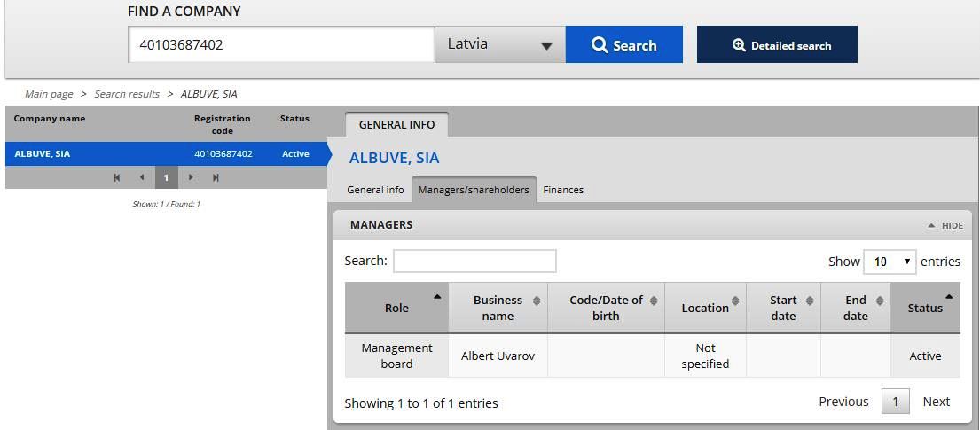Image resolution: width=980 pixels, height=430 pixels.
Task: Select the ALBUVE, SIA result row
Action: tap(160, 154)
